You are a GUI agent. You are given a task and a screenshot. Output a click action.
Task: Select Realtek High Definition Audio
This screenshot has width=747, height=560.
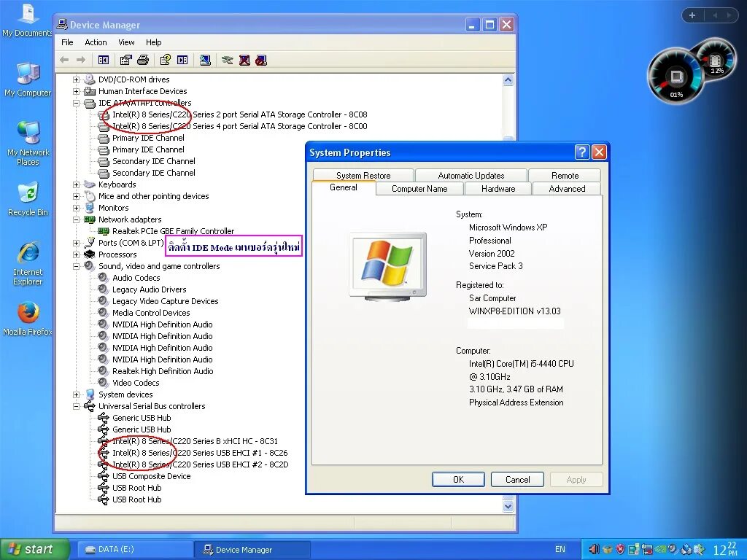click(x=163, y=371)
